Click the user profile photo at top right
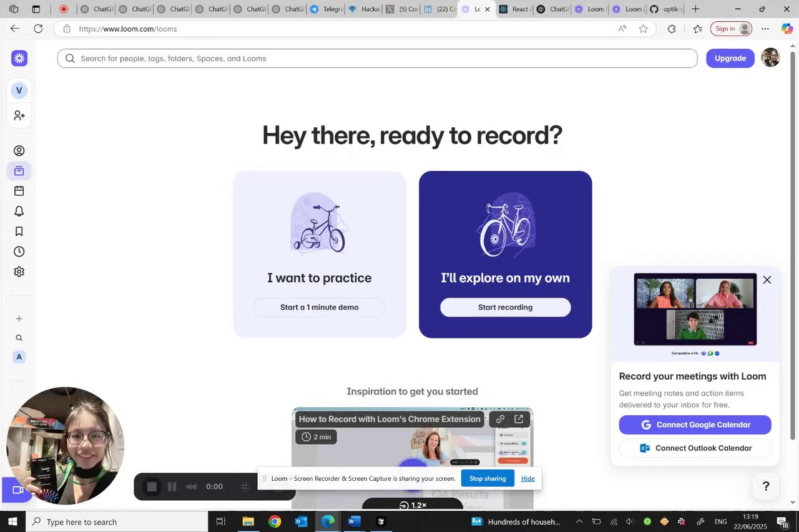The image size is (799, 532). 770,58
